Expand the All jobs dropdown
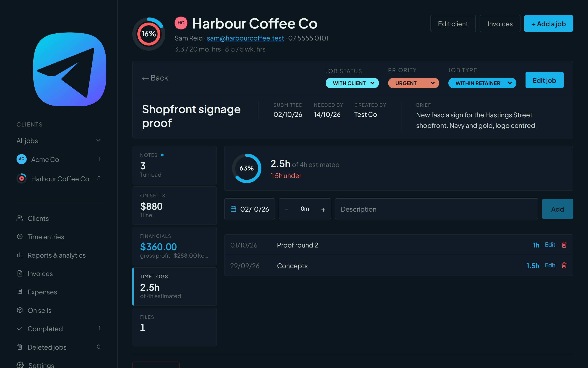 point(58,141)
